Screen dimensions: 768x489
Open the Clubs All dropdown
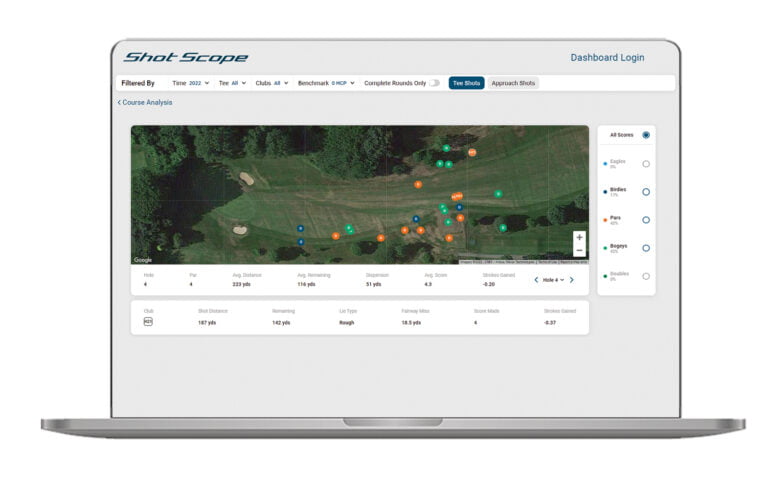272,83
